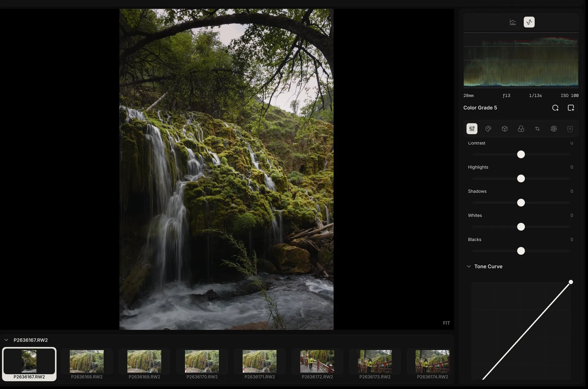Viewport: 588px width, 389px height.
Task: Open the three-circles color mixer tab
Action: pyautogui.click(x=521, y=129)
